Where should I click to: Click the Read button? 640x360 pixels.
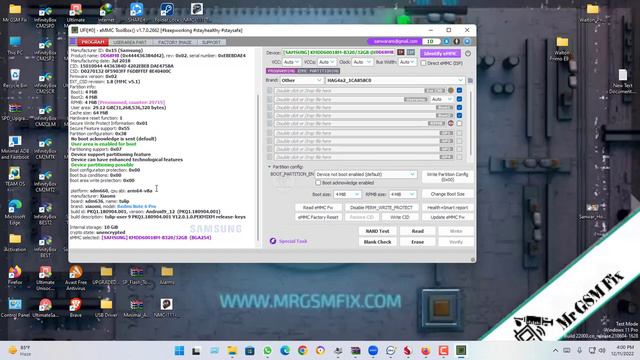[417, 231]
